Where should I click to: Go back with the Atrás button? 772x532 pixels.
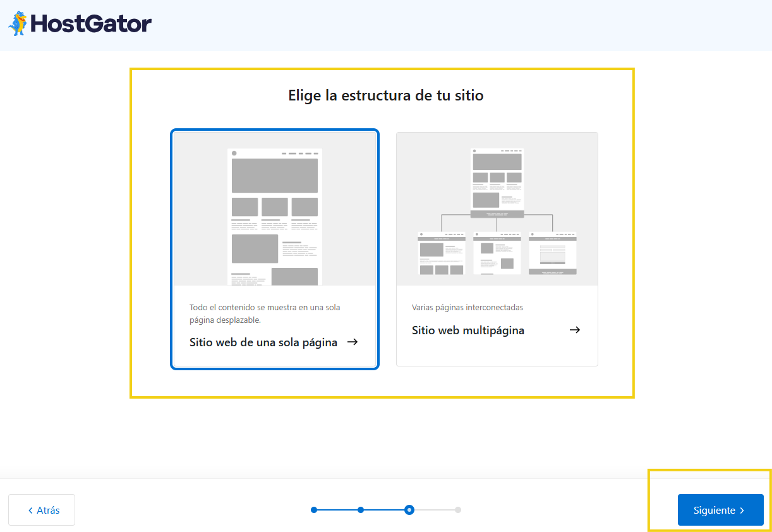click(42, 510)
